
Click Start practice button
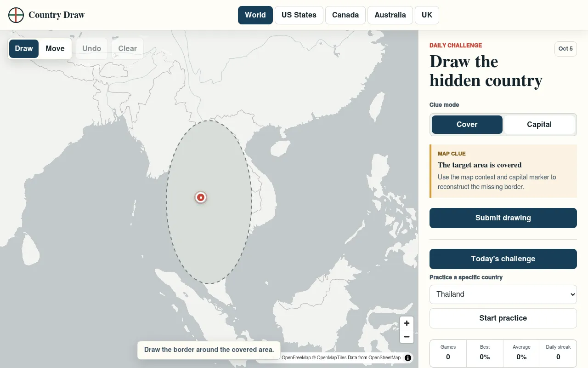pyautogui.click(x=503, y=318)
